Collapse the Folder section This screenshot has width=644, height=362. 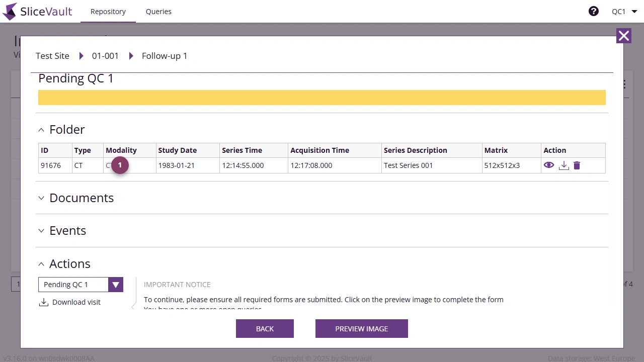[x=41, y=130]
